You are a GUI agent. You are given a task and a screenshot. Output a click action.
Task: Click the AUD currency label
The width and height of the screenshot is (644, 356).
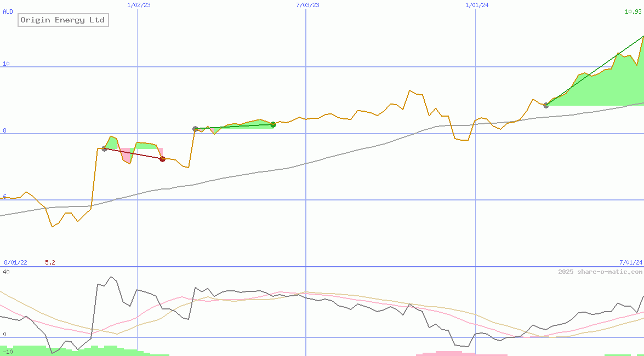pos(8,12)
